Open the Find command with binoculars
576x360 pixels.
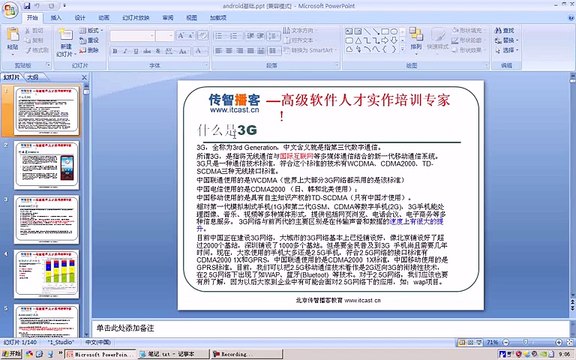coord(505,30)
